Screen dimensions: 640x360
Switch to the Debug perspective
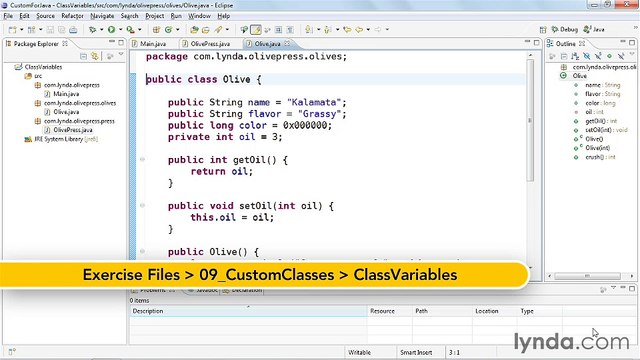(x=565, y=29)
